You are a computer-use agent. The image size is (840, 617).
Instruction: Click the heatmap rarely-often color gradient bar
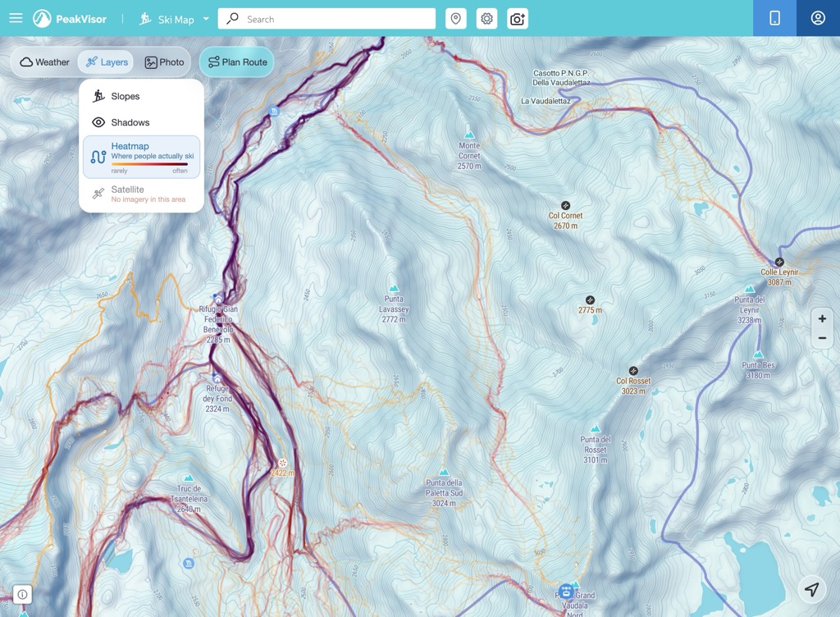coord(149,164)
